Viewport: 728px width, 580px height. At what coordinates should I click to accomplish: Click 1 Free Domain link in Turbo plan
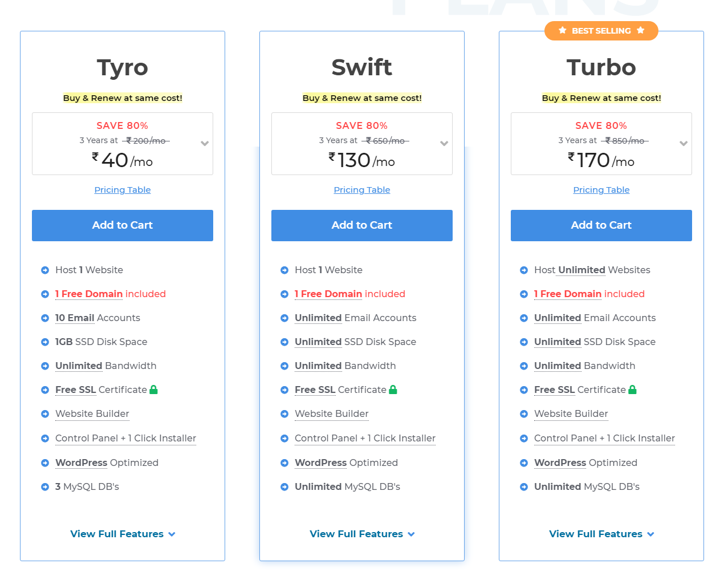coord(568,294)
